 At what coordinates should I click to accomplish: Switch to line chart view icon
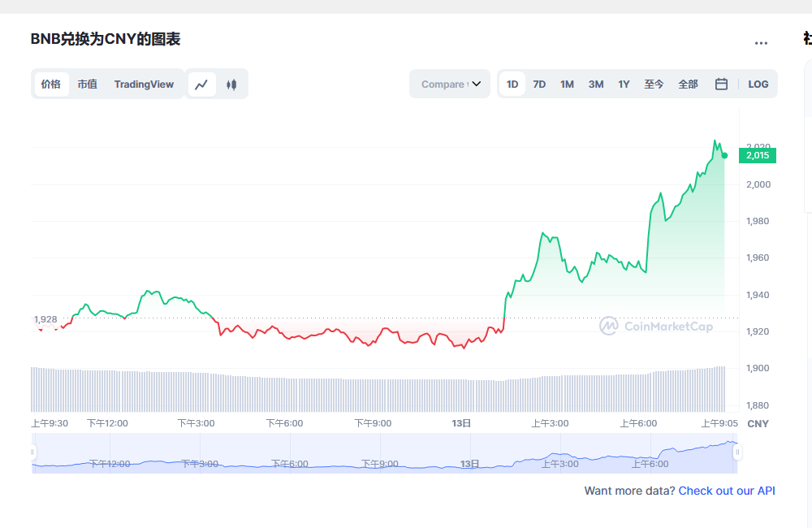point(202,84)
